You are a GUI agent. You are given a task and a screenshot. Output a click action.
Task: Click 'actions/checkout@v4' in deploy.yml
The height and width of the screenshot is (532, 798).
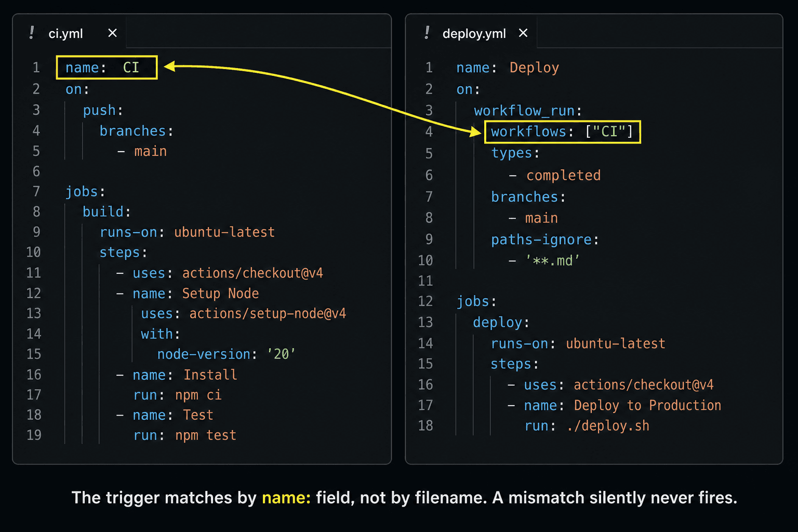pyautogui.click(x=644, y=384)
